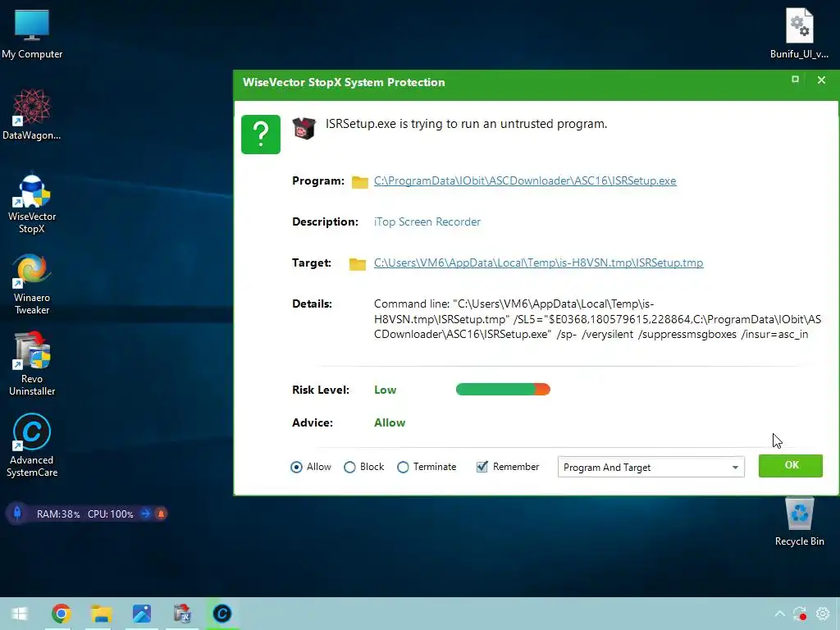Launch Revo Uninstaller desktop shortcut

tap(32, 364)
